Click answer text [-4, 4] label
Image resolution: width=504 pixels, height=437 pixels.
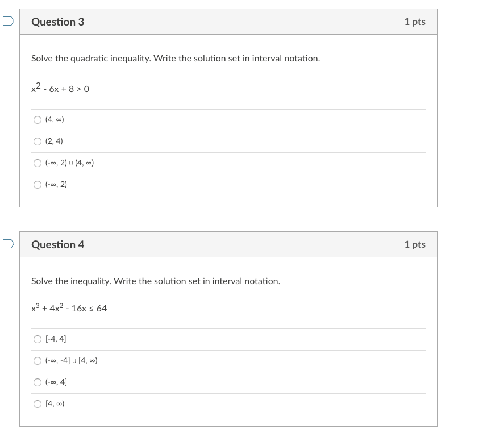56,339
